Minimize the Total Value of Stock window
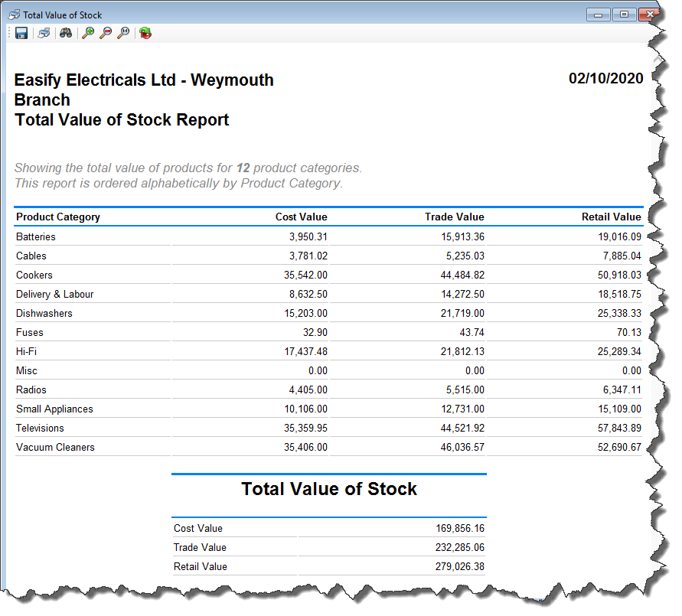Image resolution: width=682 pixels, height=616 pixels. click(x=598, y=15)
